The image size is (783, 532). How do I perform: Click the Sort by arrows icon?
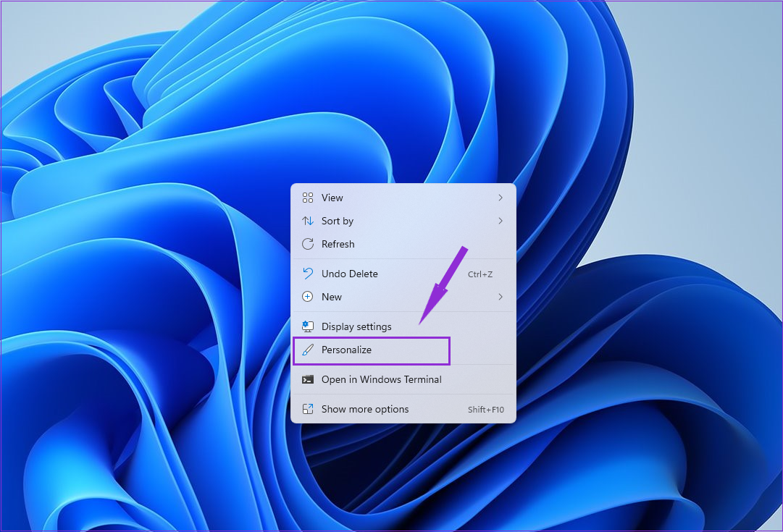pos(309,221)
